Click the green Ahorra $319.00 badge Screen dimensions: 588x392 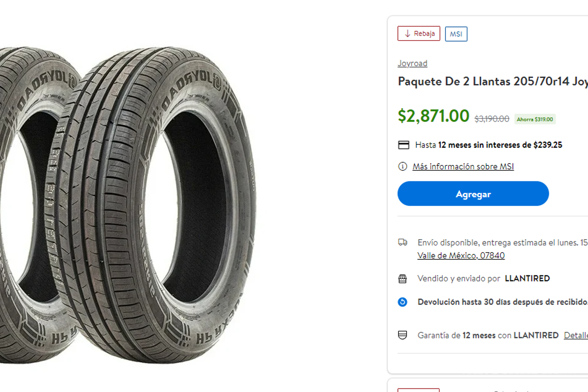click(x=535, y=119)
